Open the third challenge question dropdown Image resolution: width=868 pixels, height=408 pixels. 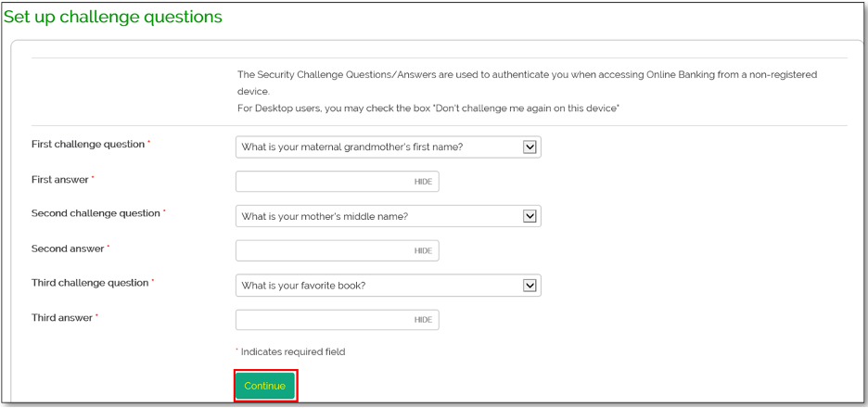tap(388, 285)
